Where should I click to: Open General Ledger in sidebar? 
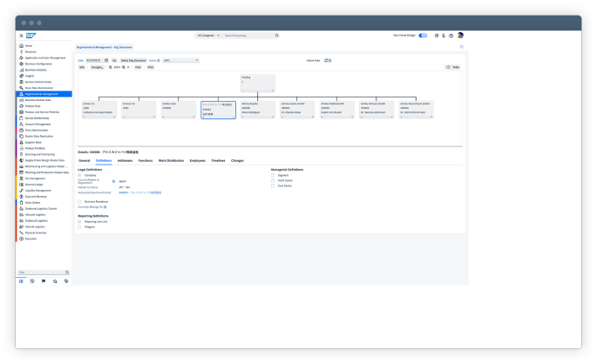click(34, 185)
